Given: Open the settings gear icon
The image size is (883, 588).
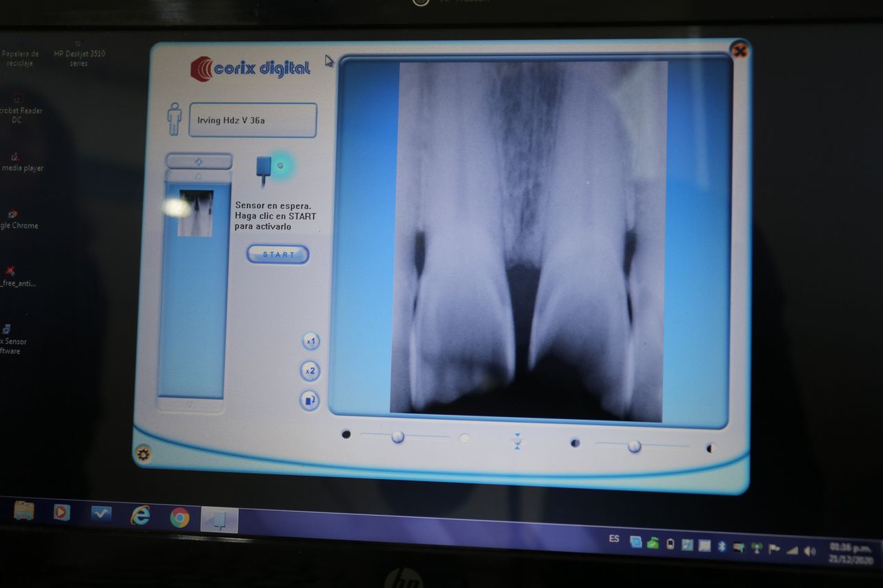Looking at the screenshot, I should pos(143,454).
